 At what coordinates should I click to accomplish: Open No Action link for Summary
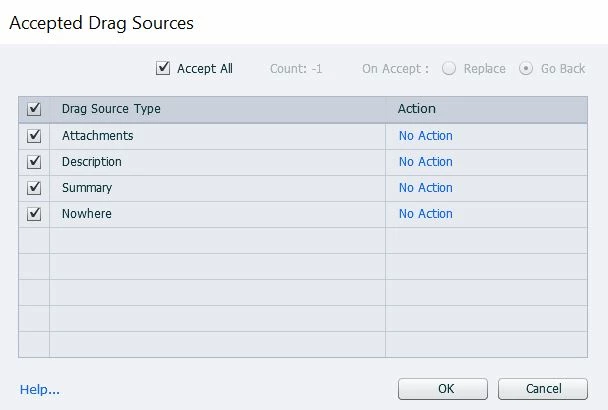[425, 188]
